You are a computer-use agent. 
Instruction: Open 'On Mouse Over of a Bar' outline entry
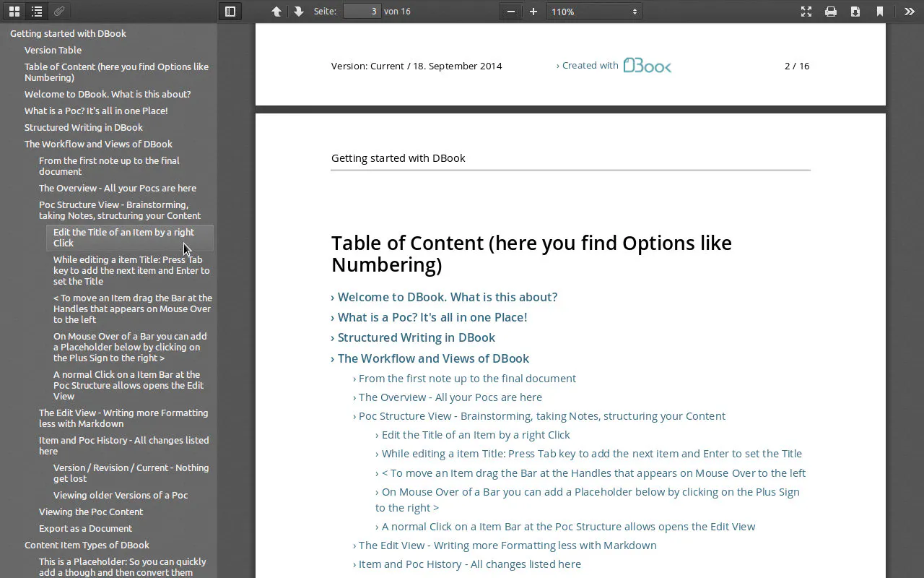[x=130, y=347]
